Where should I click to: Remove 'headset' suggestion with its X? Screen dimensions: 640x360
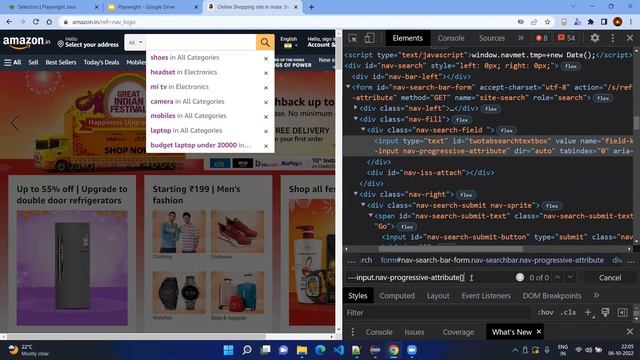pos(266,73)
